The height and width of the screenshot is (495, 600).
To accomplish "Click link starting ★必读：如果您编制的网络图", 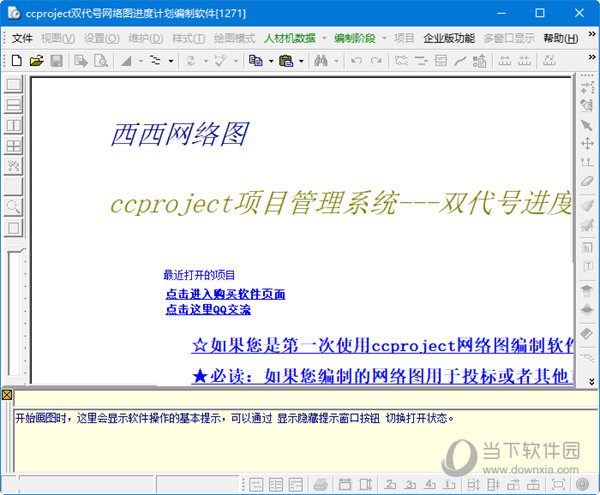I will coord(382,376).
